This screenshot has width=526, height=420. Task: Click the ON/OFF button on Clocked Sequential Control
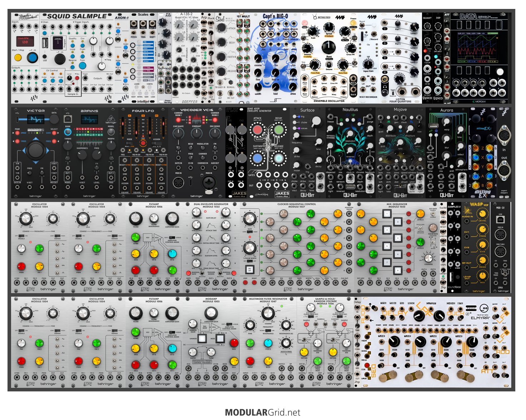click(249, 269)
